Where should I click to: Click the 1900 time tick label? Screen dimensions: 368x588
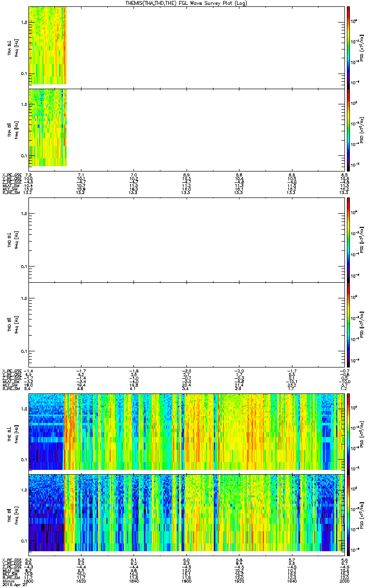186,581
